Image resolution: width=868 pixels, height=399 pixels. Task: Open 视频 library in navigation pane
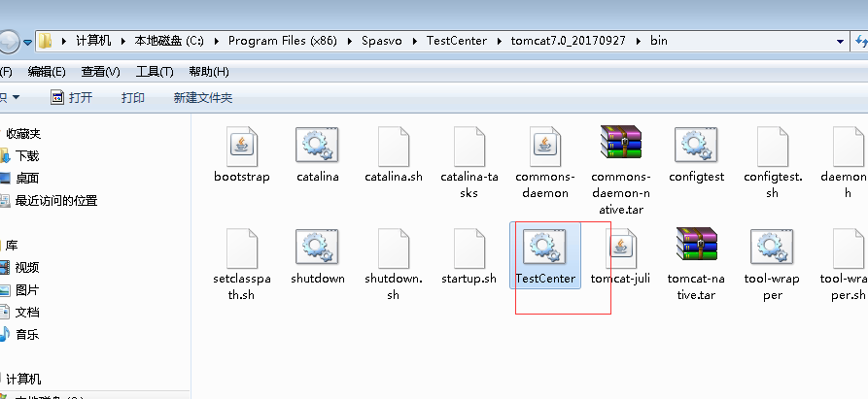point(27,268)
